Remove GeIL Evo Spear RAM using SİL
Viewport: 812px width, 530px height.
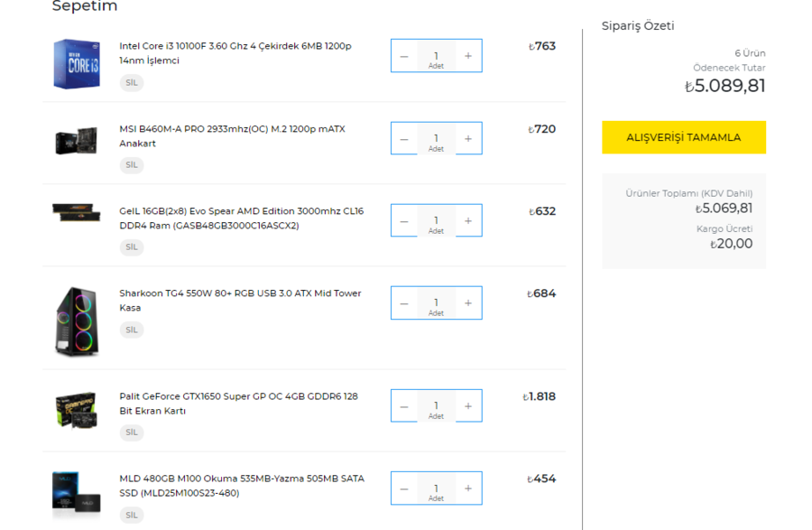132,247
